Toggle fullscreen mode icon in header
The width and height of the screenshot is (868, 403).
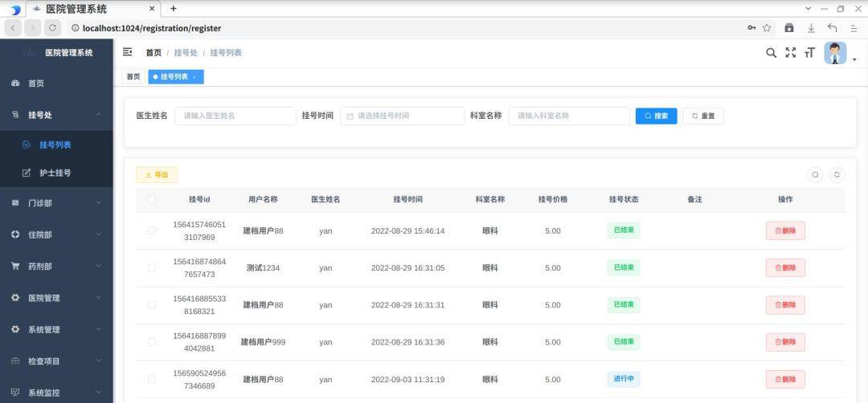point(791,52)
